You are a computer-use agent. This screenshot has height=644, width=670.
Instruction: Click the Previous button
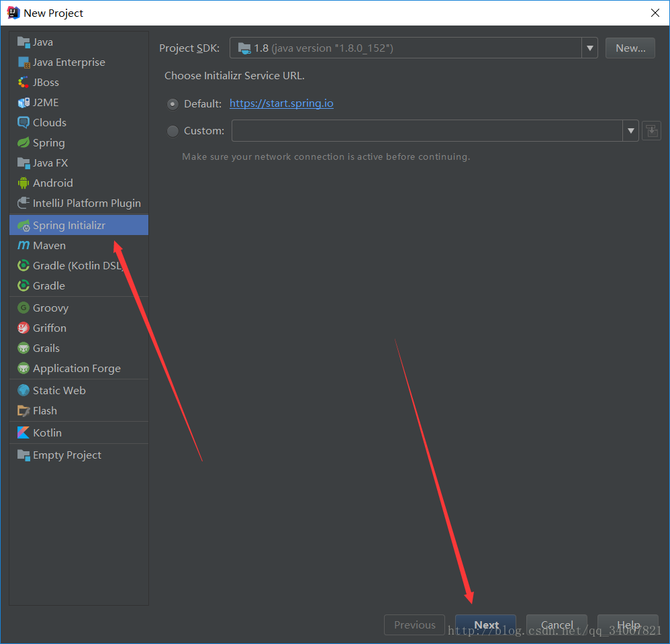(414, 625)
